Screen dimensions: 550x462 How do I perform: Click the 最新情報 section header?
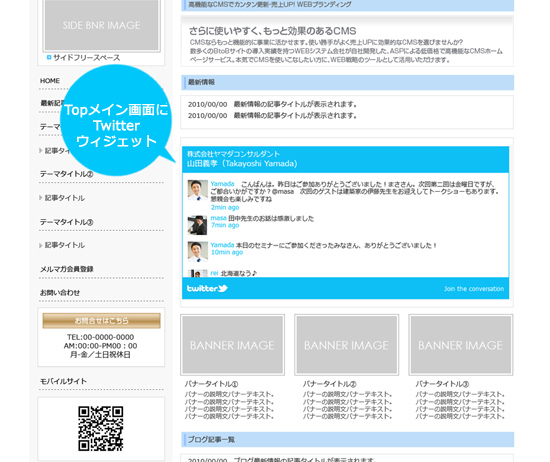click(x=348, y=82)
